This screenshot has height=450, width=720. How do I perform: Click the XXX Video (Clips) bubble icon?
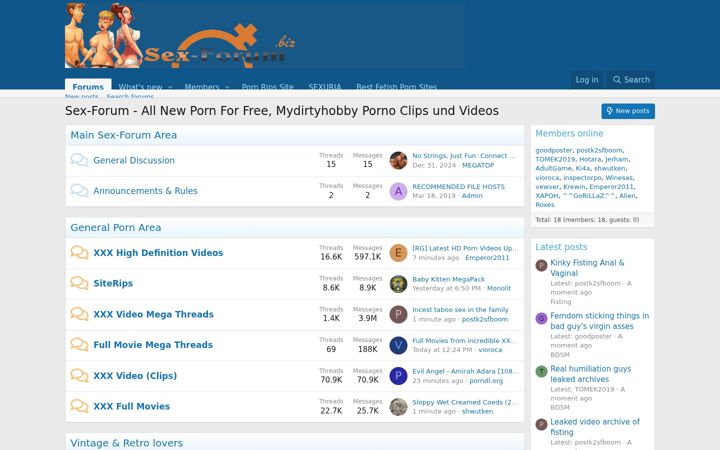pyautogui.click(x=79, y=376)
